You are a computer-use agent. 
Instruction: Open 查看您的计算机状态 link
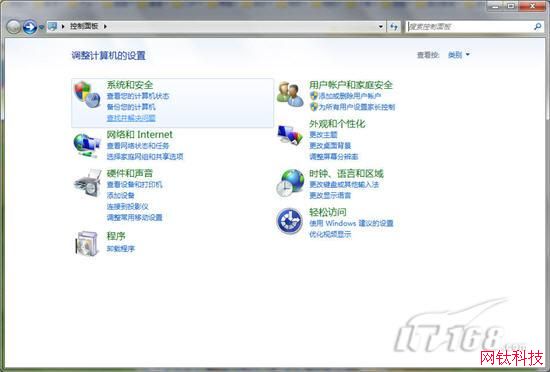[x=138, y=96]
